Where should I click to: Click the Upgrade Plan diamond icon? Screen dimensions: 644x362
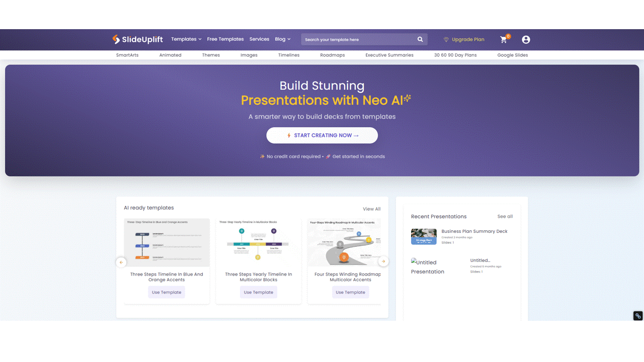point(446,39)
